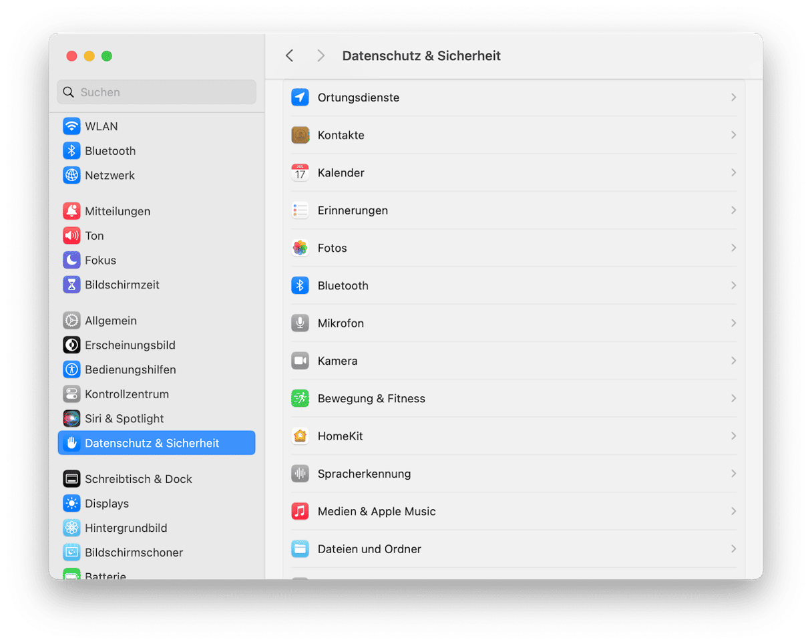Click the Ton speaker icon
This screenshot has height=644, width=812.
pos(71,236)
